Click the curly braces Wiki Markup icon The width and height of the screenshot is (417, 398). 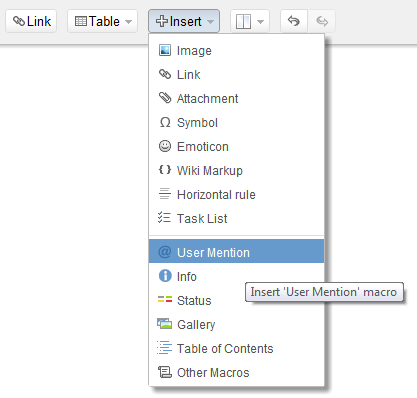[x=165, y=170]
